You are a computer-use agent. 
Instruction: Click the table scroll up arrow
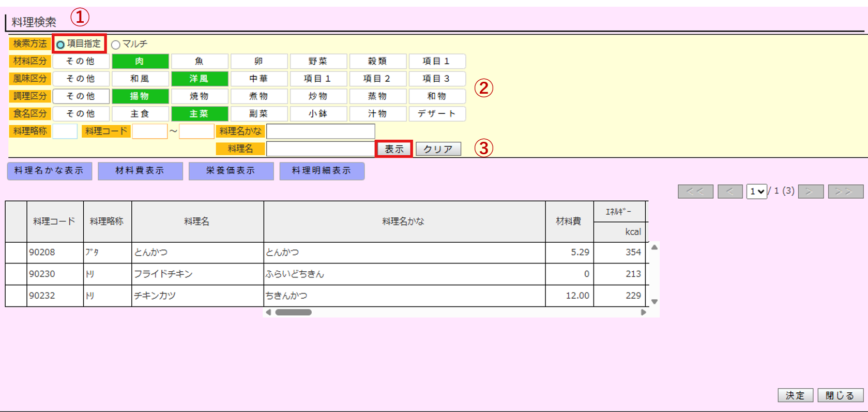point(654,247)
